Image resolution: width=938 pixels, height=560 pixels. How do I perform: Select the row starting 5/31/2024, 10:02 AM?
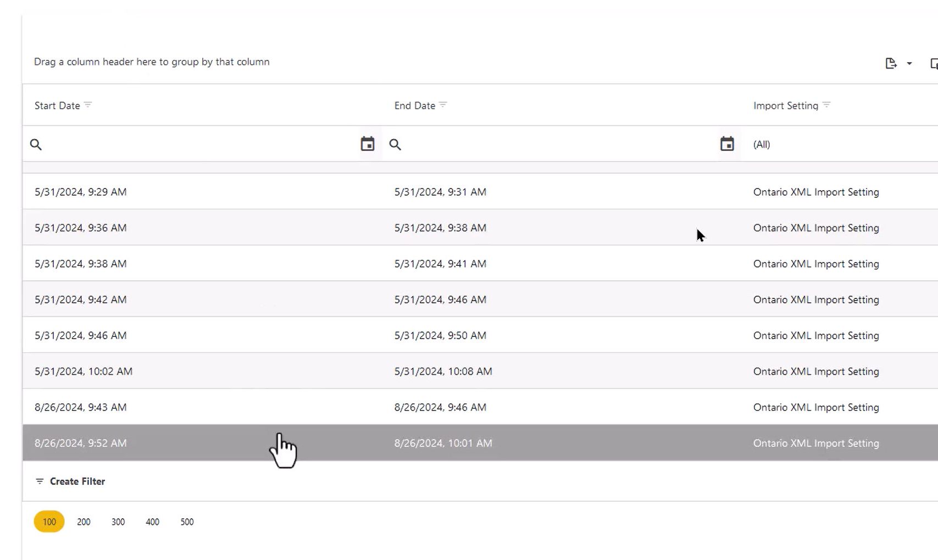220,372
